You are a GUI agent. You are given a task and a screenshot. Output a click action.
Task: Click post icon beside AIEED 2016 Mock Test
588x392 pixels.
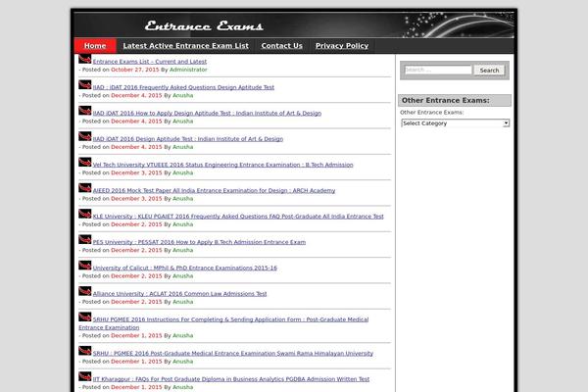[x=85, y=188]
